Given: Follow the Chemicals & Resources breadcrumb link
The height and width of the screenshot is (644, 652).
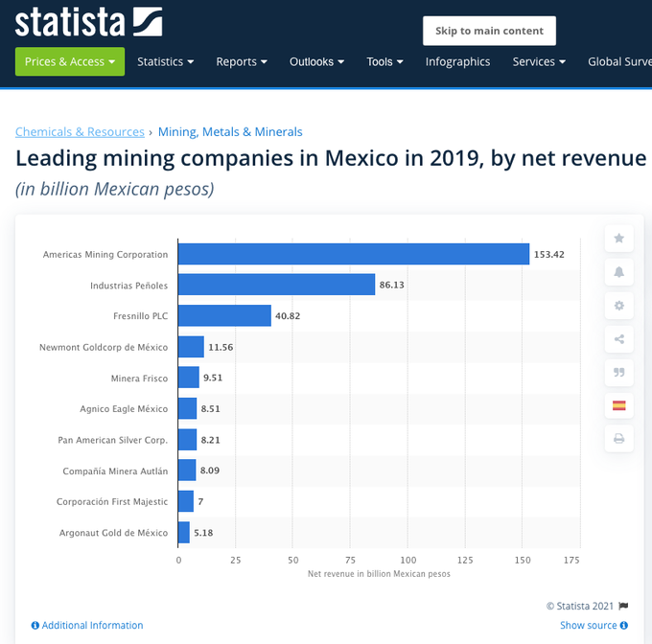Looking at the screenshot, I should point(80,131).
